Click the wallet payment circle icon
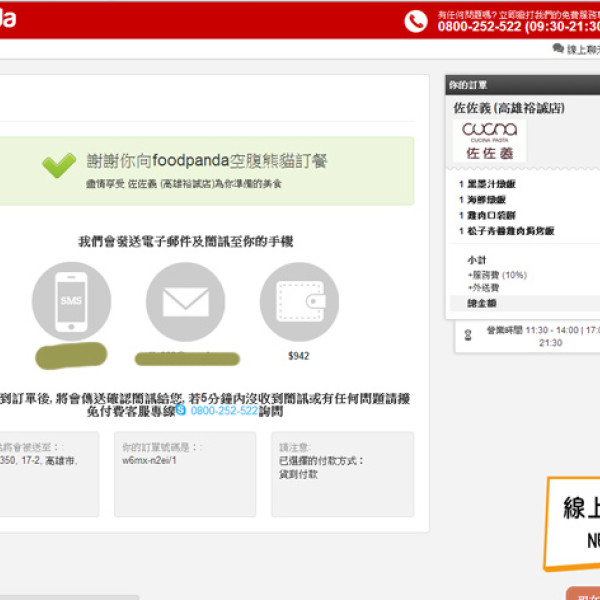The width and height of the screenshot is (600, 600). click(x=299, y=301)
